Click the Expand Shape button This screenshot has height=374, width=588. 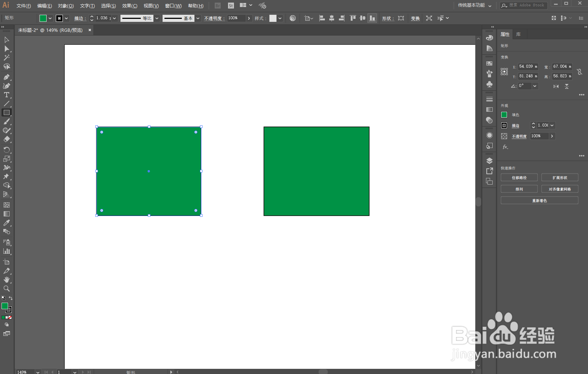click(560, 178)
